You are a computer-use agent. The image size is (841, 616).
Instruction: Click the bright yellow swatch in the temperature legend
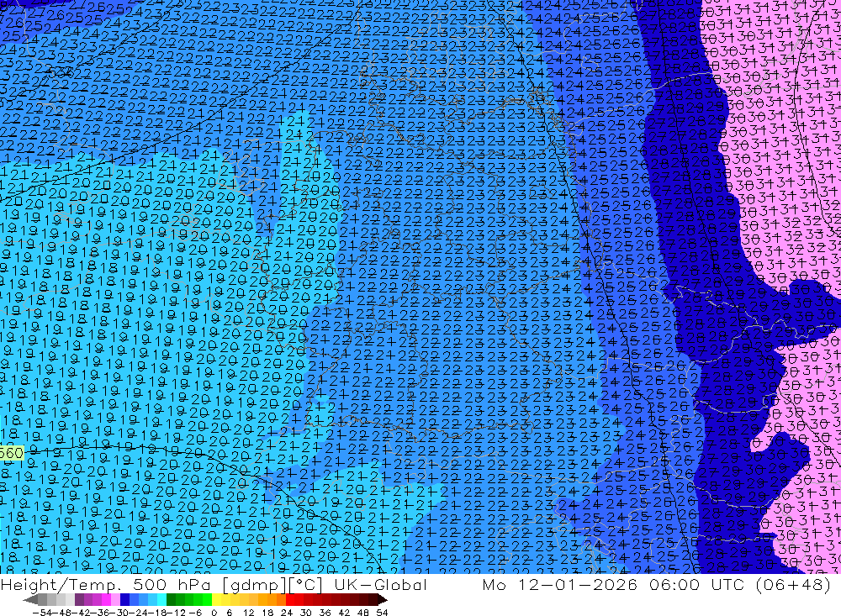[x=217, y=600]
